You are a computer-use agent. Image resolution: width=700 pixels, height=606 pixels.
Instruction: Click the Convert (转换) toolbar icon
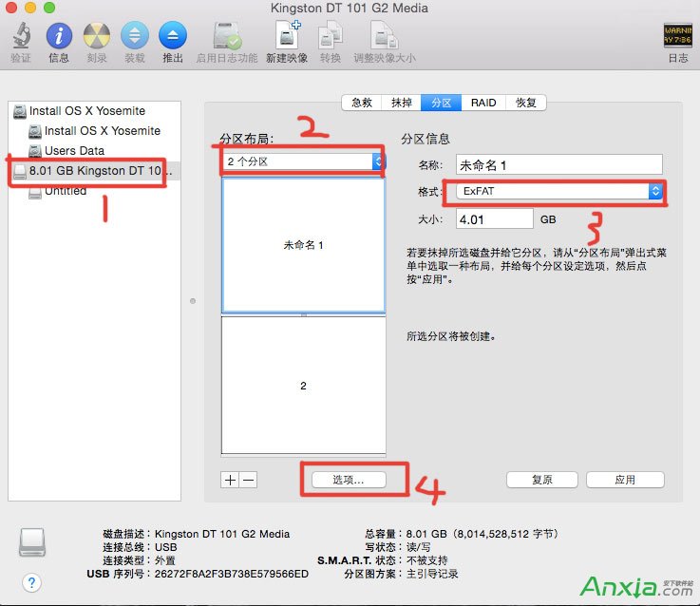pyautogui.click(x=331, y=36)
